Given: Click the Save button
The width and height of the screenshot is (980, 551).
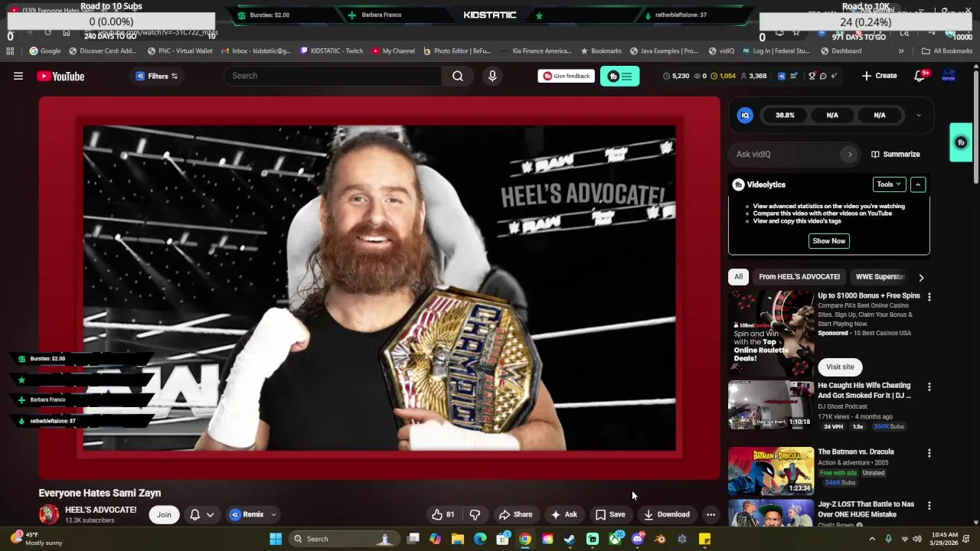Looking at the screenshot, I should [610, 514].
